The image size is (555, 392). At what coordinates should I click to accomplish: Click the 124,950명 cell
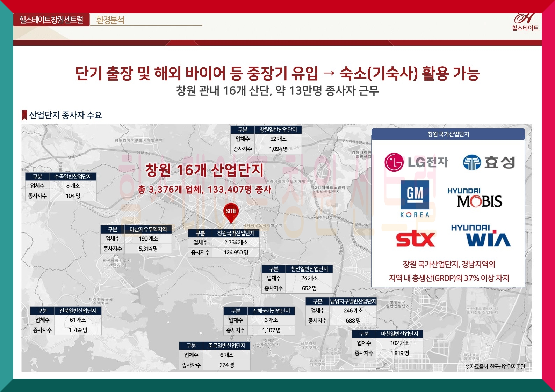(236, 253)
